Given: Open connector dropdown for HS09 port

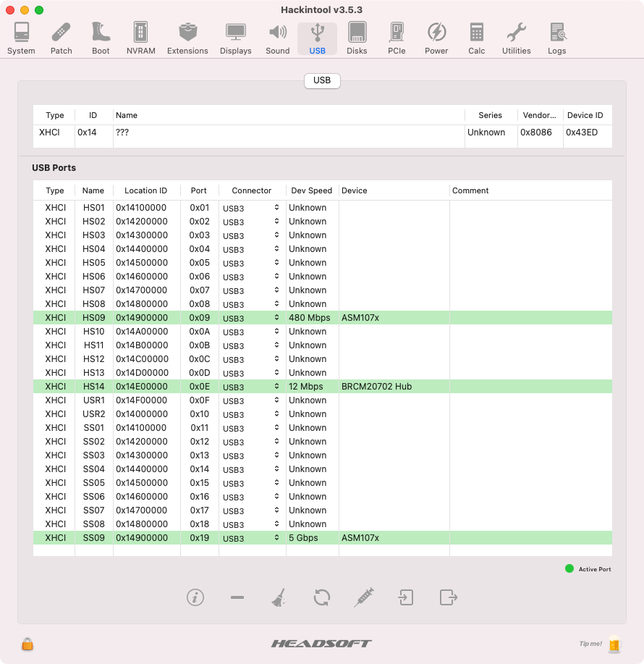Looking at the screenshot, I should pos(251,318).
